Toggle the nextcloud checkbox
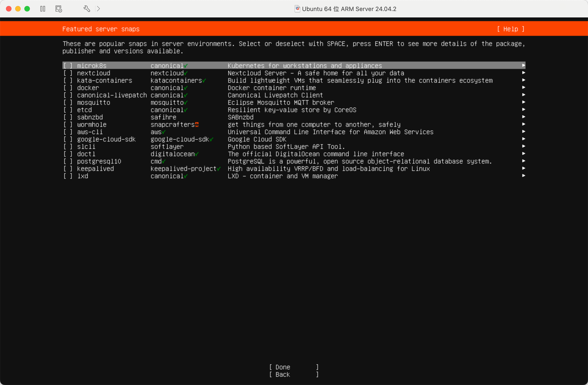The height and width of the screenshot is (385, 588). pyautogui.click(x=68, y=73)
